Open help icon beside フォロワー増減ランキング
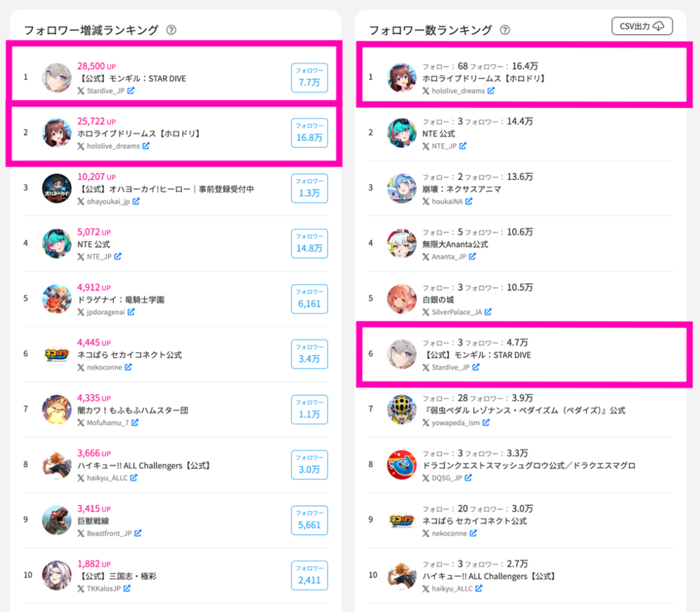 (x=171, y=30)
